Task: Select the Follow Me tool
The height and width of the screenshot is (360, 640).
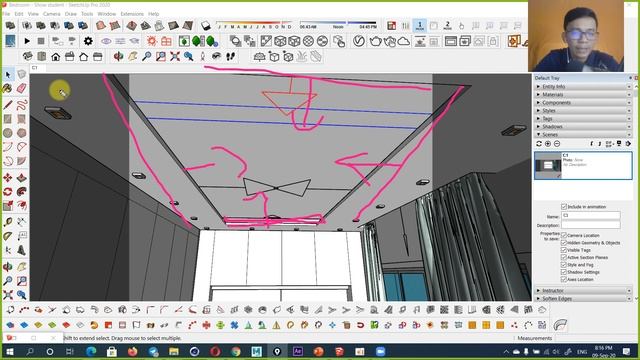Action: pyautogui.click(x=22, y=191)
